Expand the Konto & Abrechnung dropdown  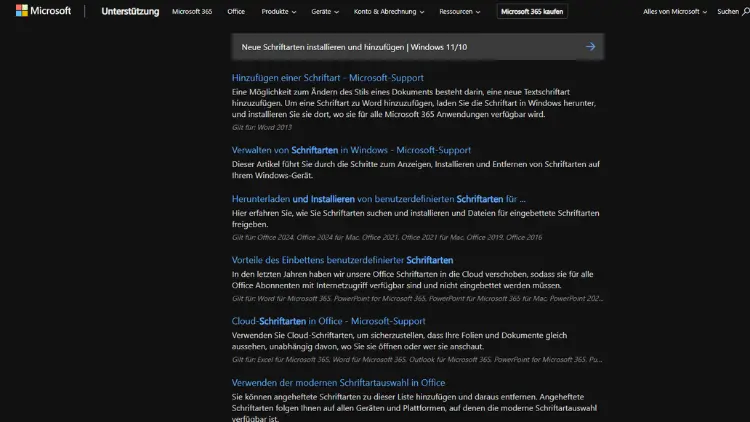389,11
